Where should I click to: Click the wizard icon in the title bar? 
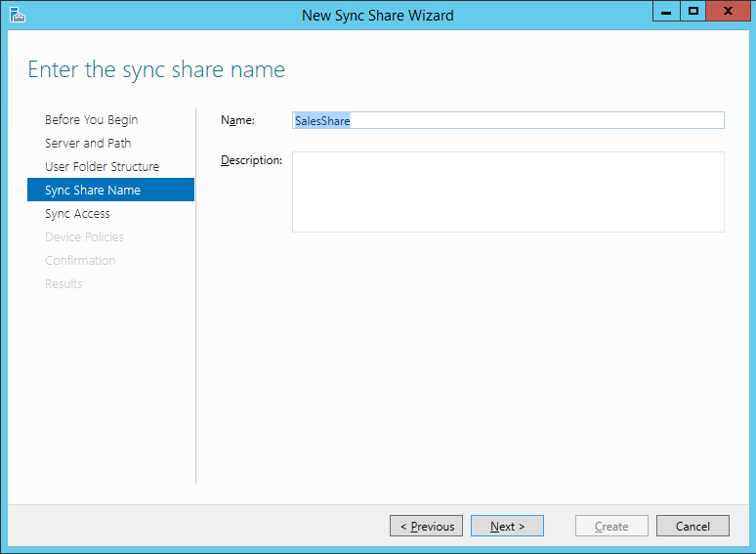17,15
